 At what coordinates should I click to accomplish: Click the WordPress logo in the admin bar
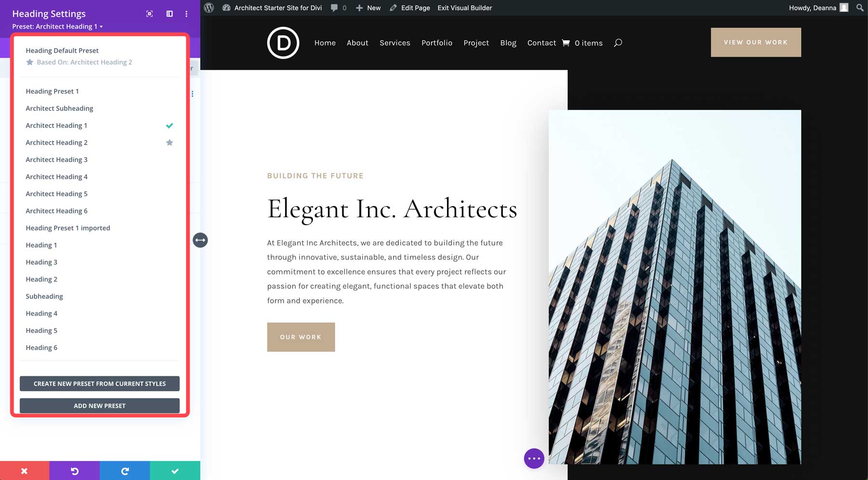tap(209, 8)
